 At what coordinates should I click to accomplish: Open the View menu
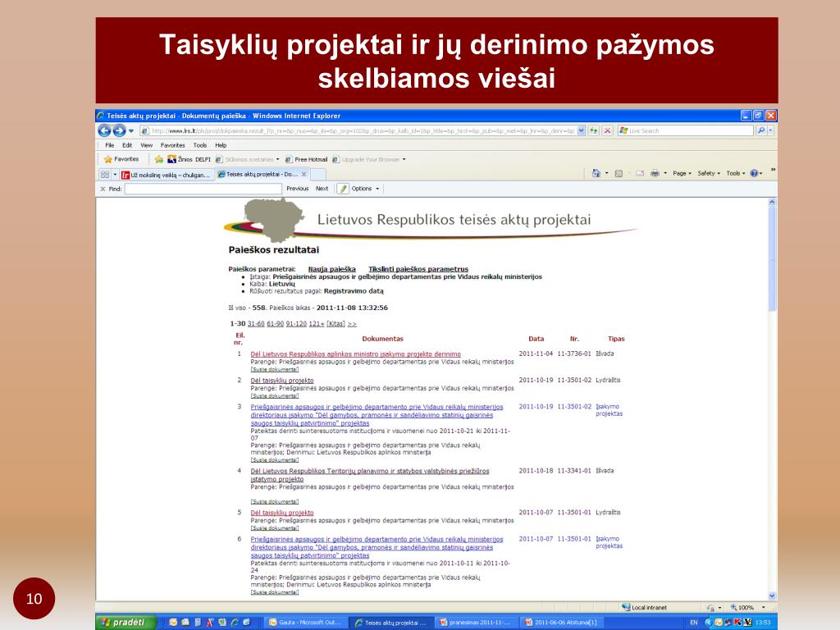147,145
